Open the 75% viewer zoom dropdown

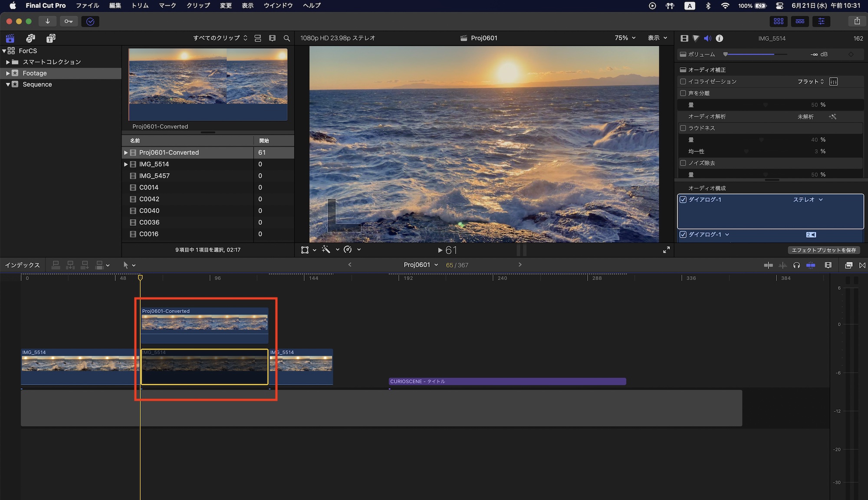pos(625,38)
